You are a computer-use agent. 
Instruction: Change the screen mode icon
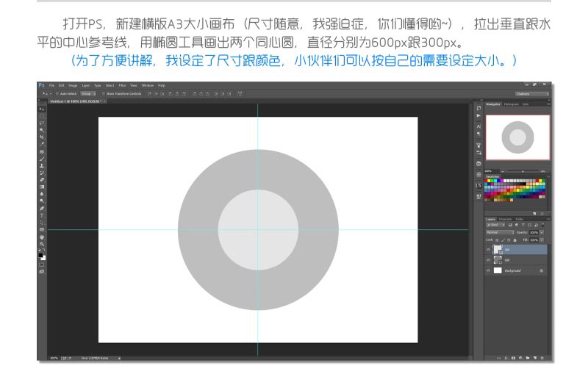[42, 272]
